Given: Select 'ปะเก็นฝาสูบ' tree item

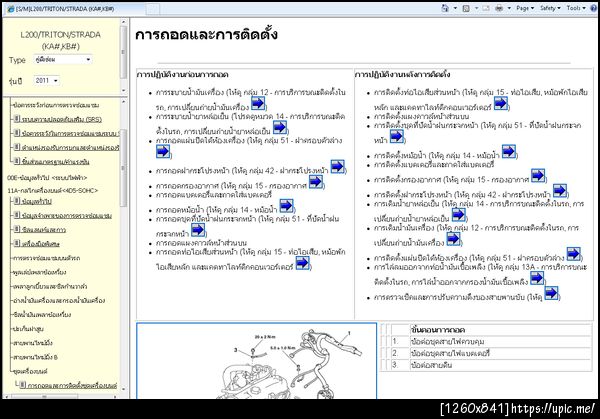Looking at the screenshot, I should (28, 329).
